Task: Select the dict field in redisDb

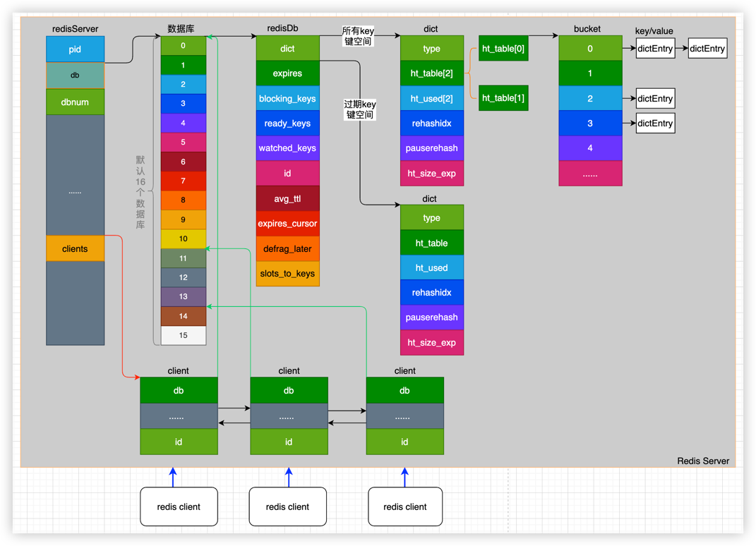Action: tap(287, 48)
